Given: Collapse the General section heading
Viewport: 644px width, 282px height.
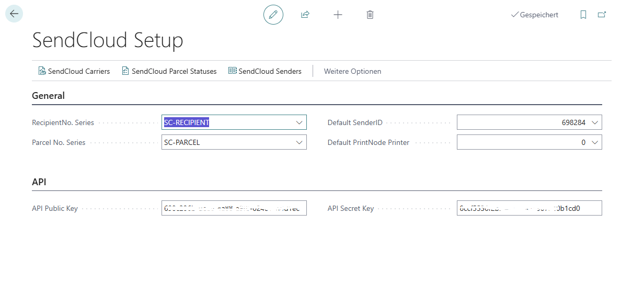Looking at the screenshot, I should click(x=49, y=96).
